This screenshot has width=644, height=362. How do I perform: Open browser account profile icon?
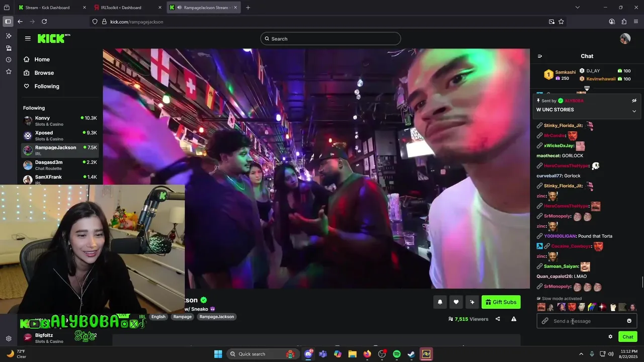click(x=612, y=22)
